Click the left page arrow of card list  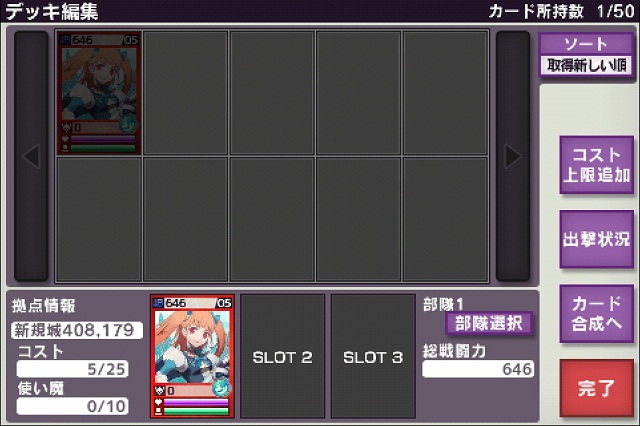(x=31, y=156)
